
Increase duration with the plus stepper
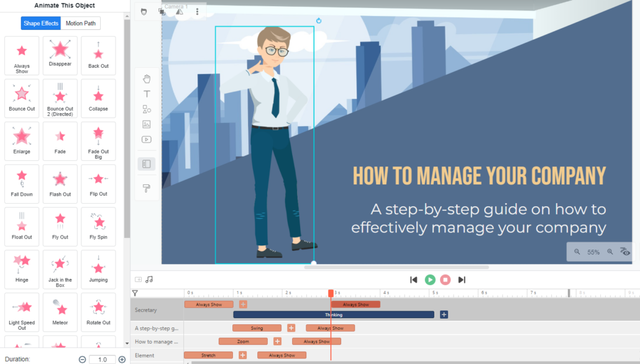click(x=123, y=359)
